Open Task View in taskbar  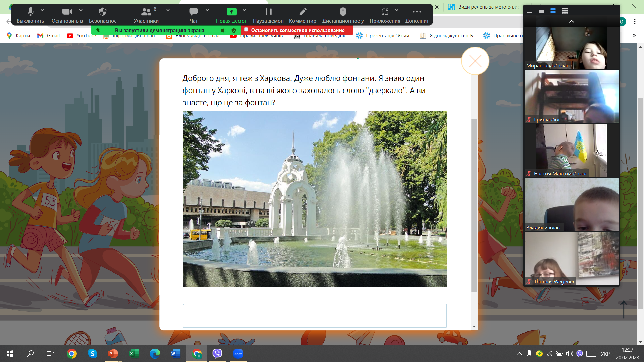point(50,354)
